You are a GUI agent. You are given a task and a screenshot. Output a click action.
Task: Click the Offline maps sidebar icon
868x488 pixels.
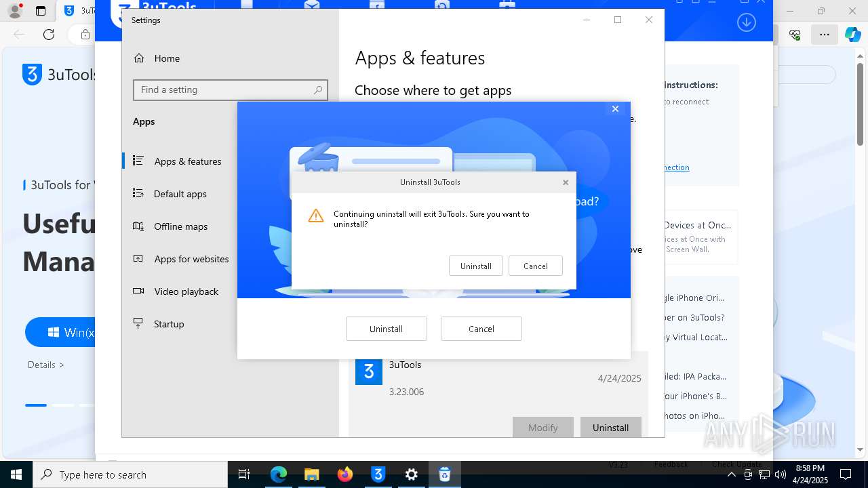(x=138, y=226)
